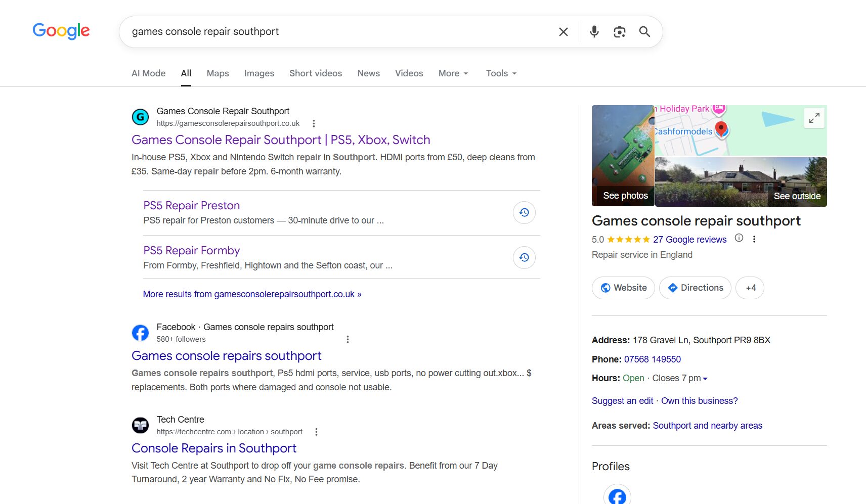This screenshot has height=504, width=866.
Task: Open the Facebook profile icon under Profiles
Action: (x=617, y=495)
